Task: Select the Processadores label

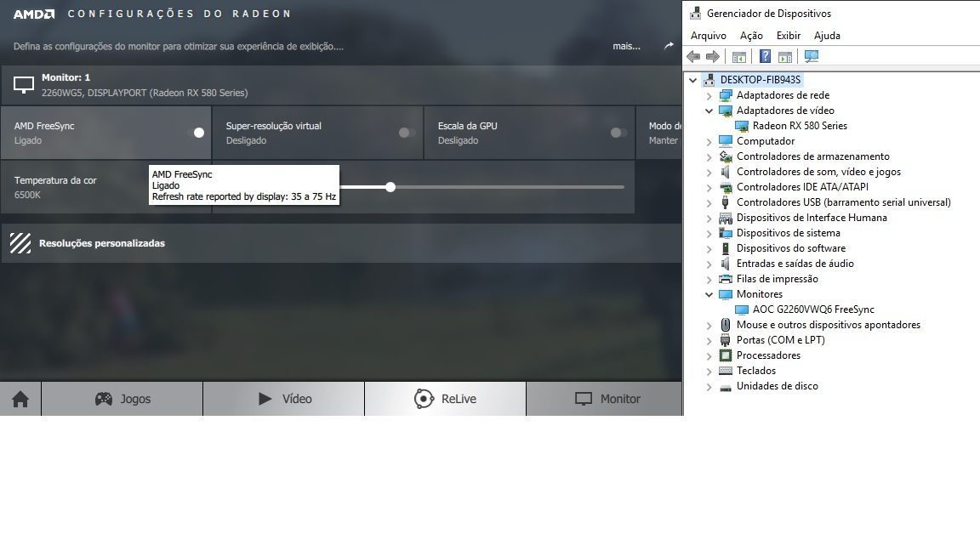Action: tap(768, 355)
